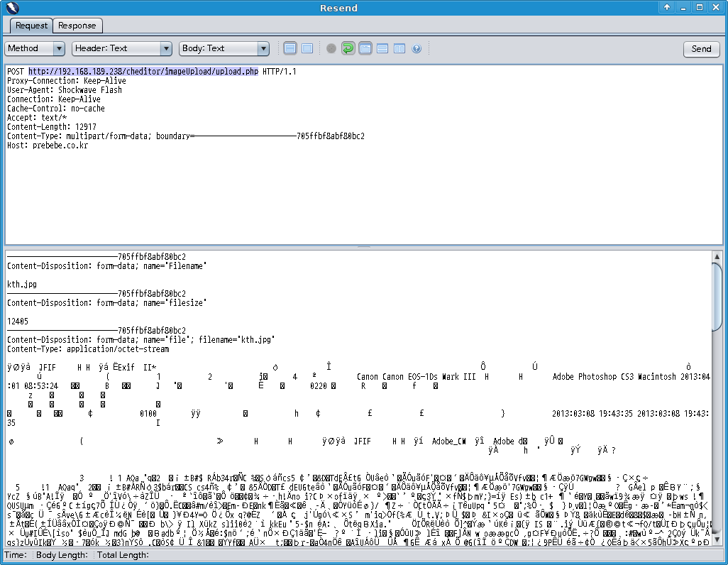Click the Time status label
This screenshot has height=565, width=728.
16,555
